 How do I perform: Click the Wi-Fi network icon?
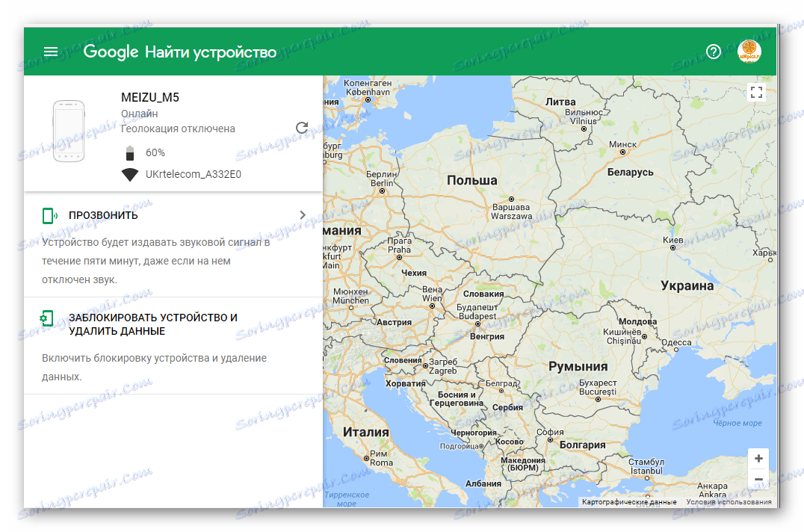coord(130,174)
